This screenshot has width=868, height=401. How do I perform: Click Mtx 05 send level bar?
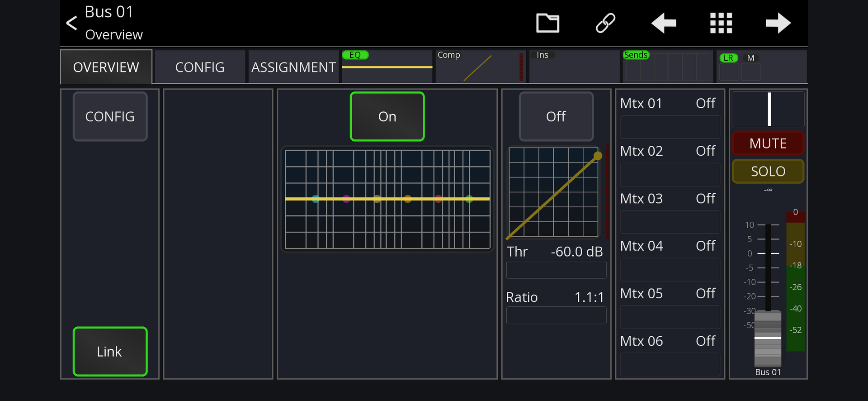[670, 317]
